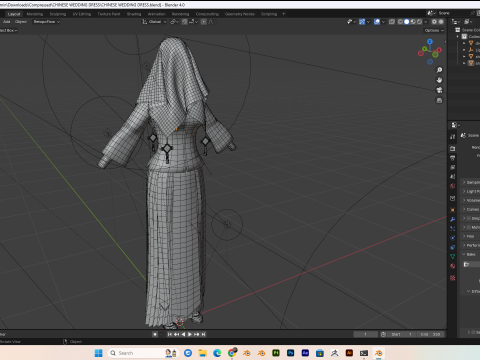Open the Texture properties tab
Screen dimensions: 480x360
pyautogui.click(x=452, y=278)
